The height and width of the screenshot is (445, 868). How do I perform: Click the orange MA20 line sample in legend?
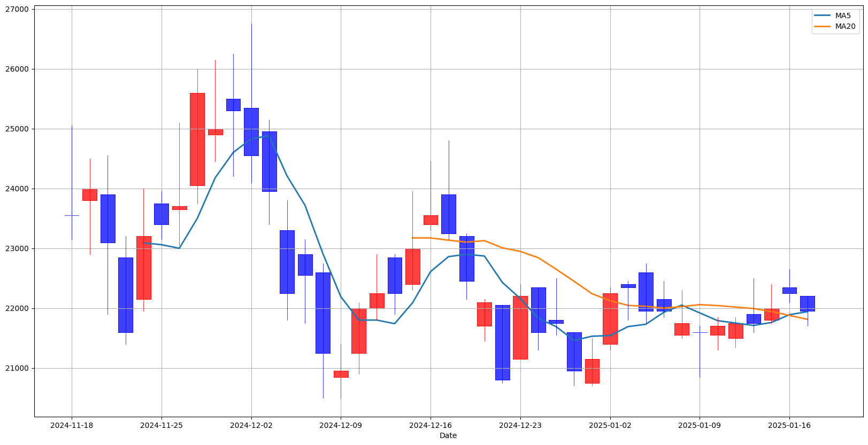[x=823, y=26]
